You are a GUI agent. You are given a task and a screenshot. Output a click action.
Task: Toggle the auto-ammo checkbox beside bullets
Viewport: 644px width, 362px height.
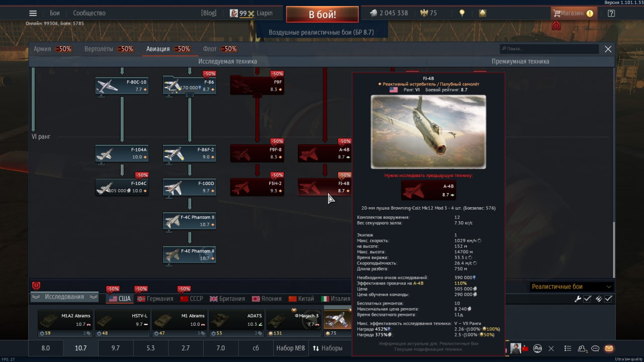[608, 299]
